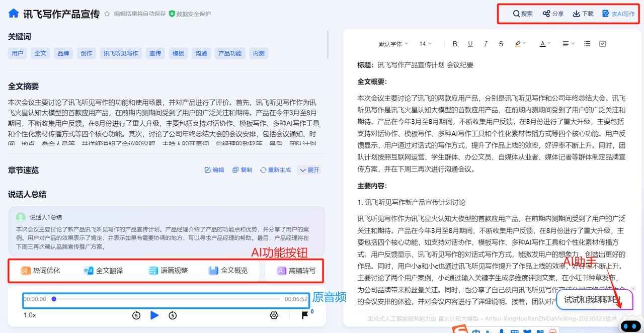The width and height of the screenshot is (644, 333).
Task: Close the 试试和我聊聊吧 chat bubble
Action: 633,288
